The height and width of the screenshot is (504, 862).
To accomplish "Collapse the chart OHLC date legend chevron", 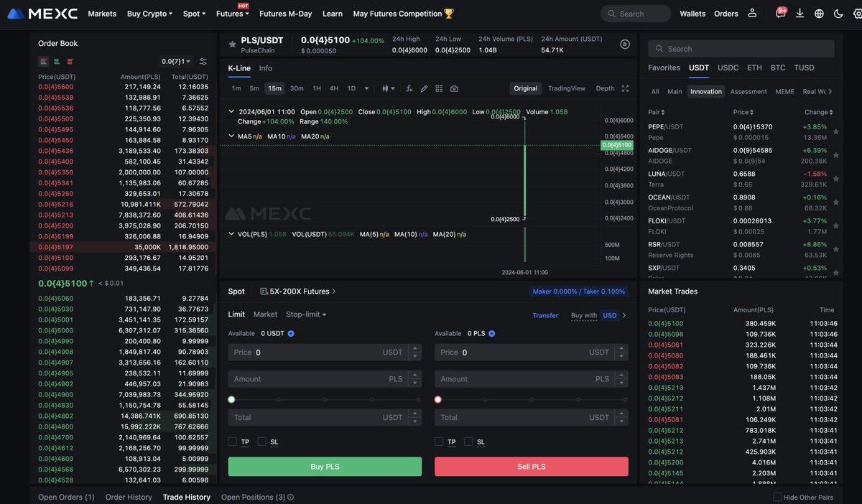I will click(x=231, y=112).
